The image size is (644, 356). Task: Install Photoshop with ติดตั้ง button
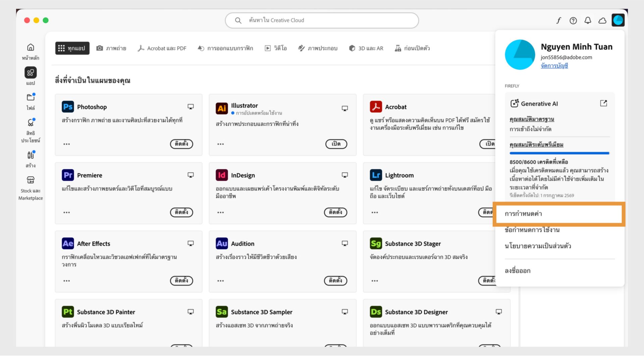pyautogui.click(x=181, y=144)
